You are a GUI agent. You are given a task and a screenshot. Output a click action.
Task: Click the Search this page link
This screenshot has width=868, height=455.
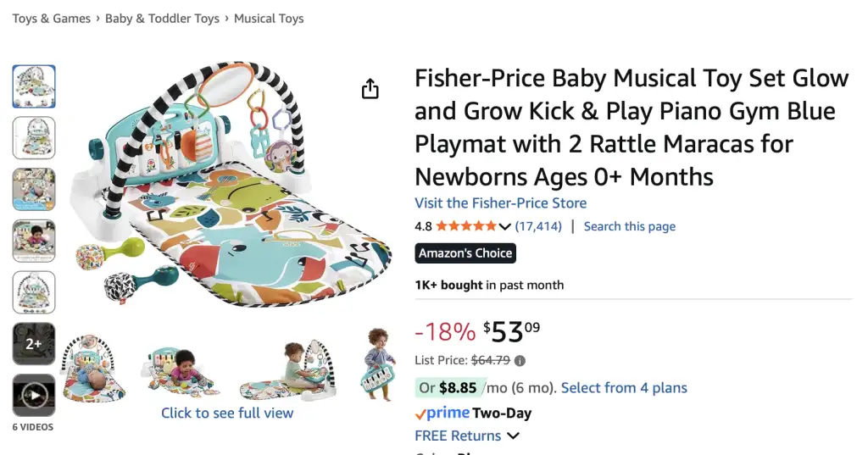pos(630,226)
